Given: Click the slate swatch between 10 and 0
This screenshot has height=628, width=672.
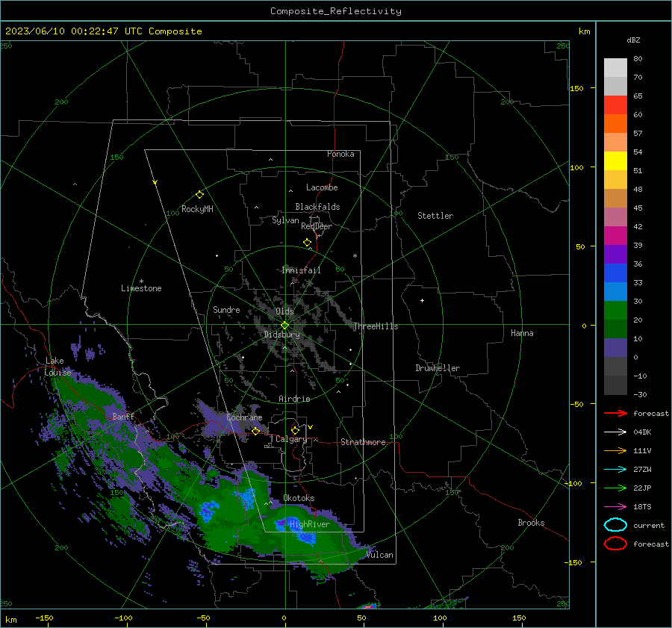Looking at the screenshot, I should tap(615, 348).
